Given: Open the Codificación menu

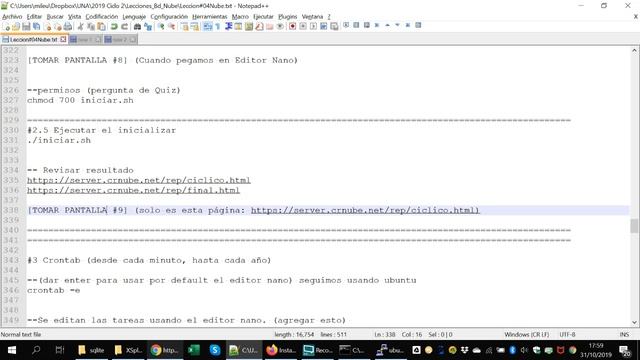Looking at the screenshot, I should [102, 17].
